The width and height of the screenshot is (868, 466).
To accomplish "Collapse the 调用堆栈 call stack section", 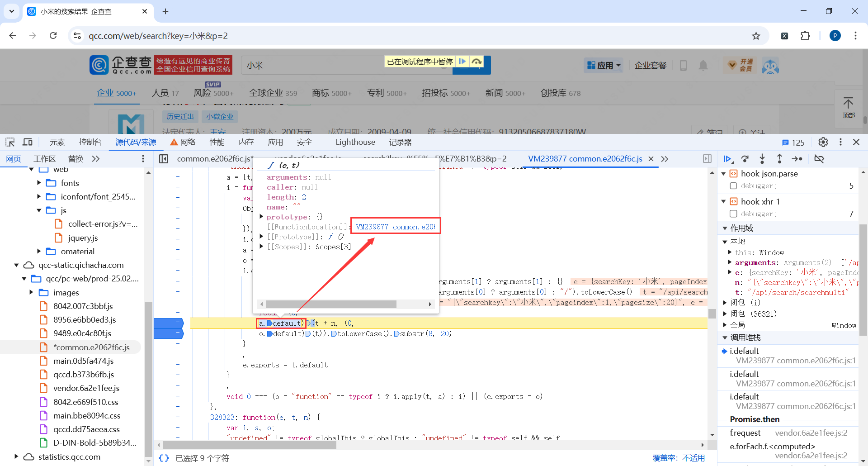I will [x=725, y=338].
